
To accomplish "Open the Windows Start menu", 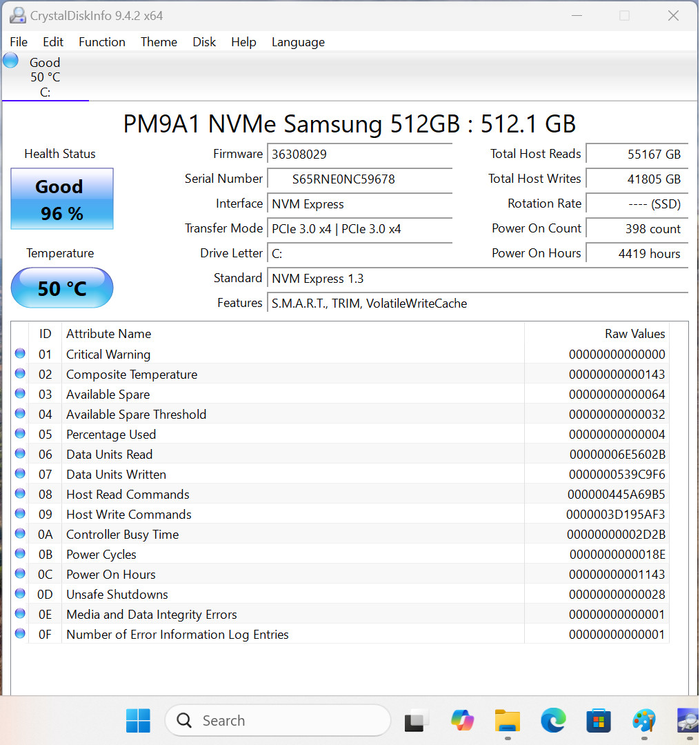I will (138, 720).
